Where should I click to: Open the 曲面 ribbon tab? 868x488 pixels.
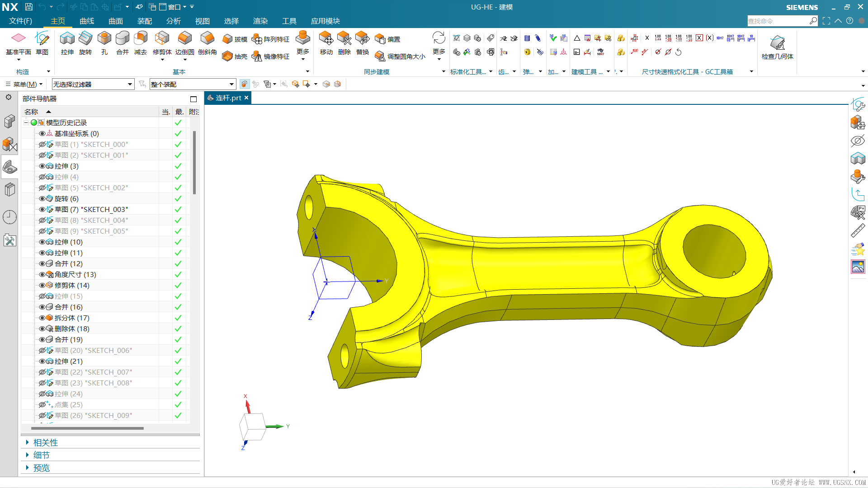tap(115, 21)
